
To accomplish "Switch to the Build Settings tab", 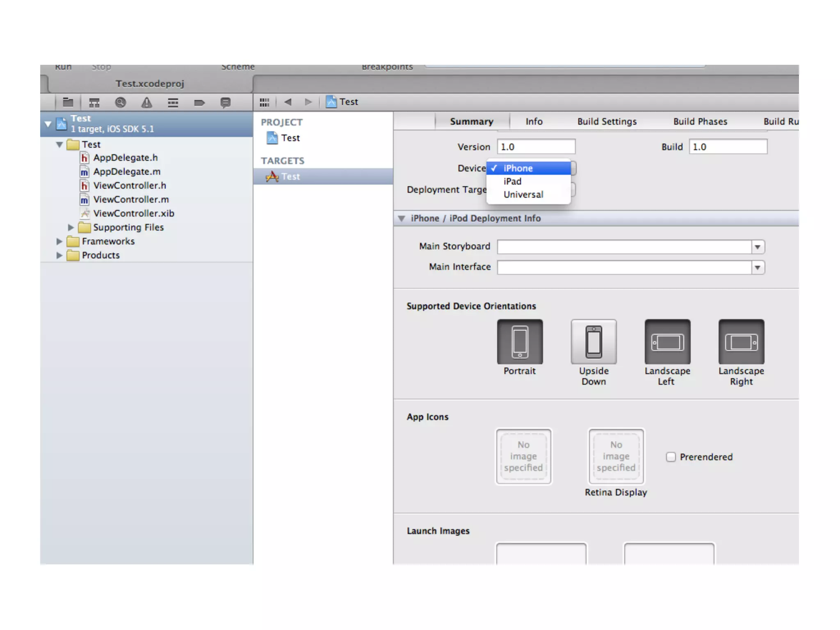I will coord(607,121).
